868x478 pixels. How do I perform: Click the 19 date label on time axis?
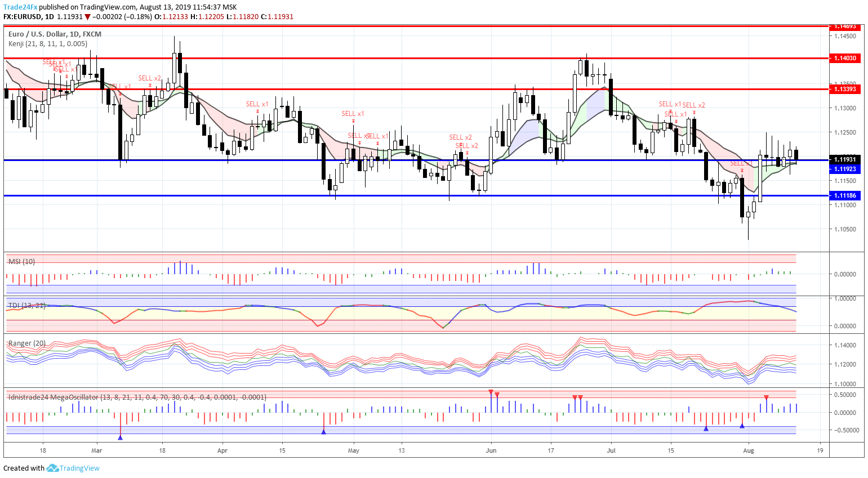(x=820, y=450)
